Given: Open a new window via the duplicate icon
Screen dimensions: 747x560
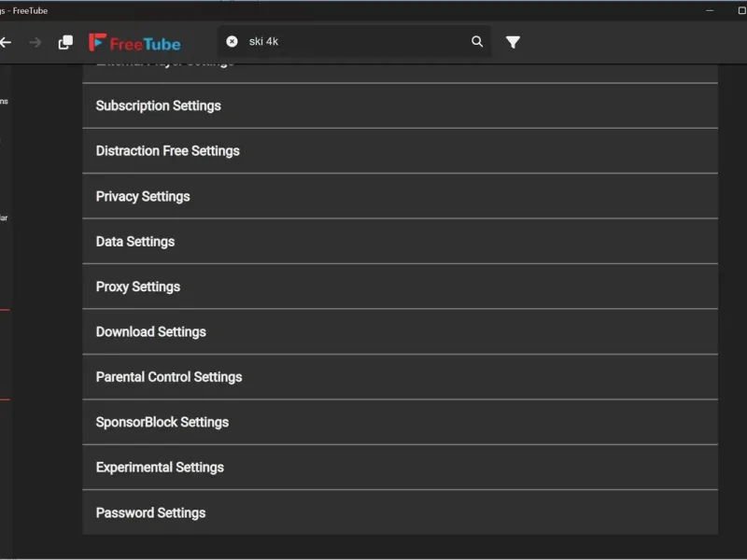Looking at the screenshot, I should point(65,42).
